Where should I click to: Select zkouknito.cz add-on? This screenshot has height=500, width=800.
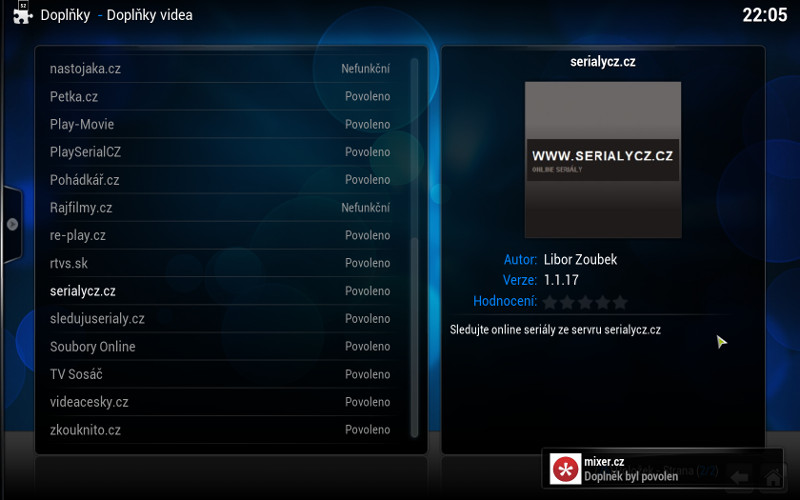coord(221,430)
